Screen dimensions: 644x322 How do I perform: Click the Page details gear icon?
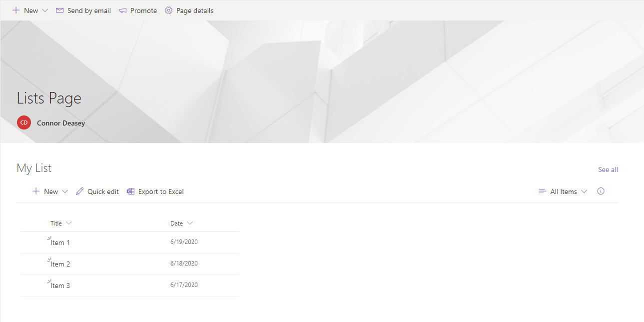click(x=168, y=10)
